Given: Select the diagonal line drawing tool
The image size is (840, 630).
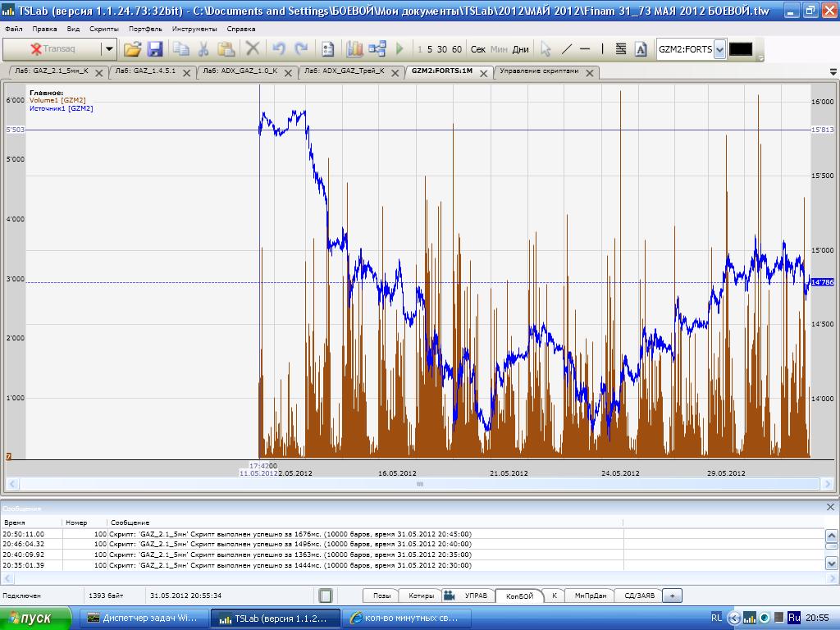Looking at the screenshot, I should (x=566, y=49).
